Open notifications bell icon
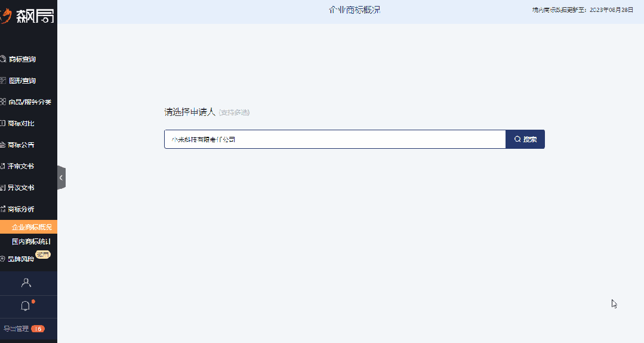The image size is (644, 343). coord(26,306)
